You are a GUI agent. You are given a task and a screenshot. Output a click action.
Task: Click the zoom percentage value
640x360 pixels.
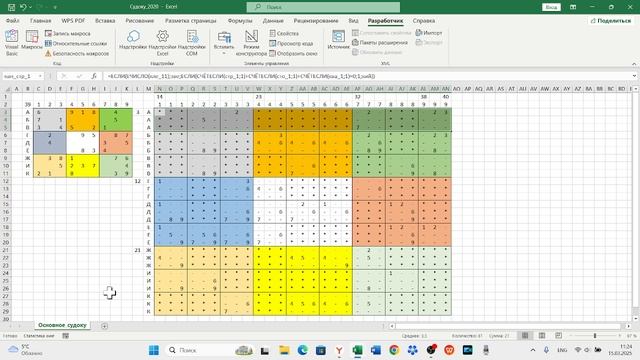pyautogui.click(x=631, y=336)
